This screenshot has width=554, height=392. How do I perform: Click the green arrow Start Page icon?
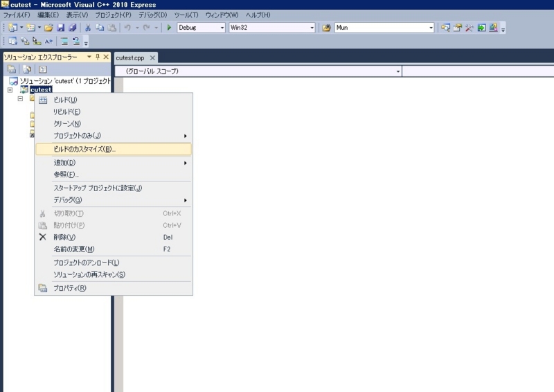click(481, 28)
